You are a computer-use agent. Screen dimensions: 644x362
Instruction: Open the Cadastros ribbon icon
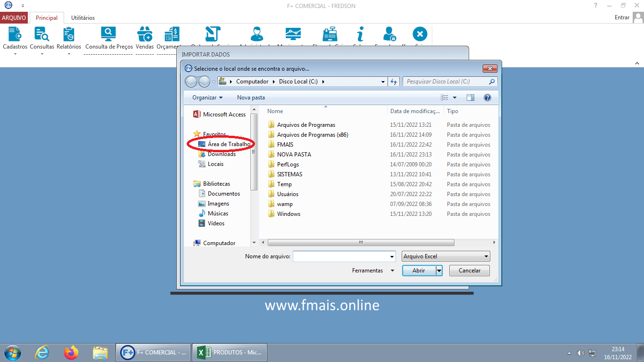15,34
